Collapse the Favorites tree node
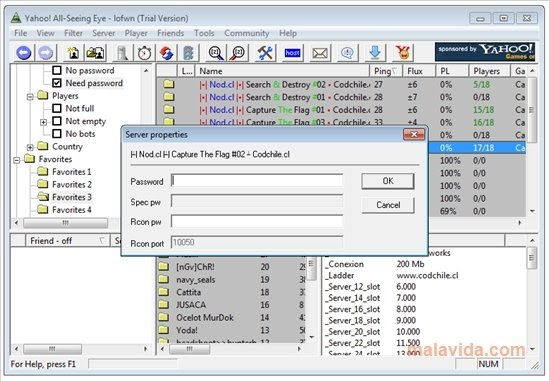Image resolution: width=549 pixels, height=381 pixels. [x=16, y=160]
